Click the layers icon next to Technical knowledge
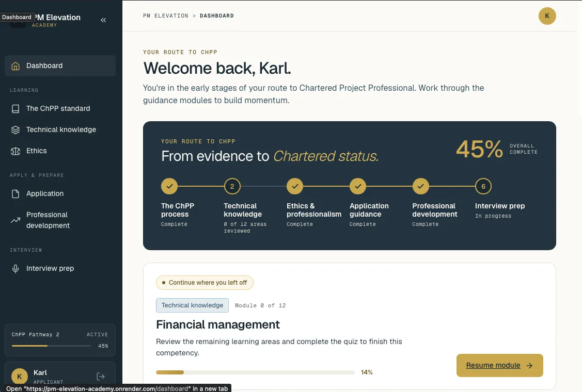This screenshot has width=582, height=392. coord(15,130)
